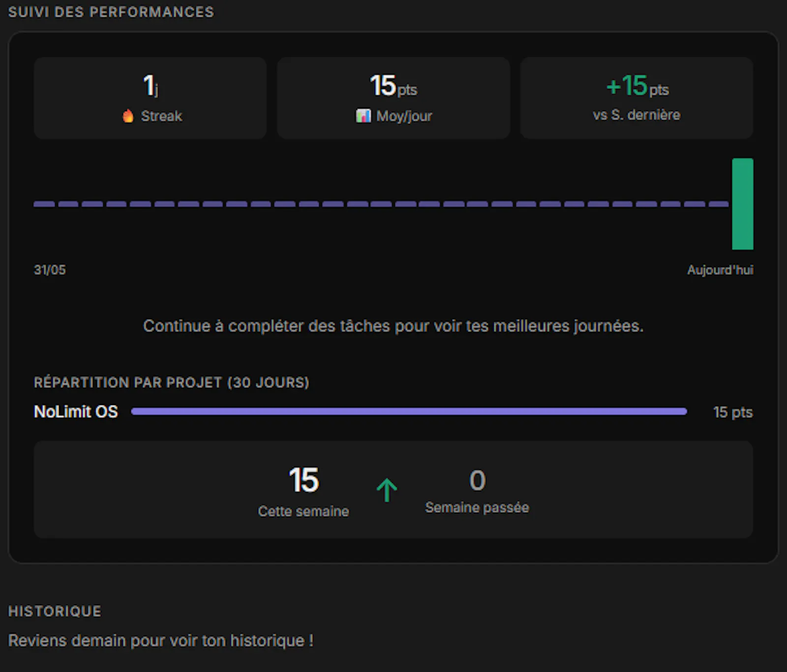Open the +15 pts vs S. dernière card

click(636, 98)
